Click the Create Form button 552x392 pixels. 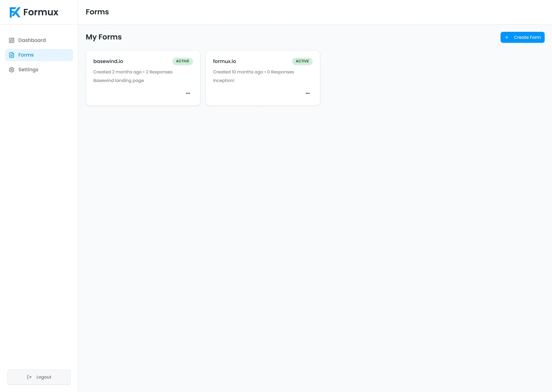[x=522, y=37]
